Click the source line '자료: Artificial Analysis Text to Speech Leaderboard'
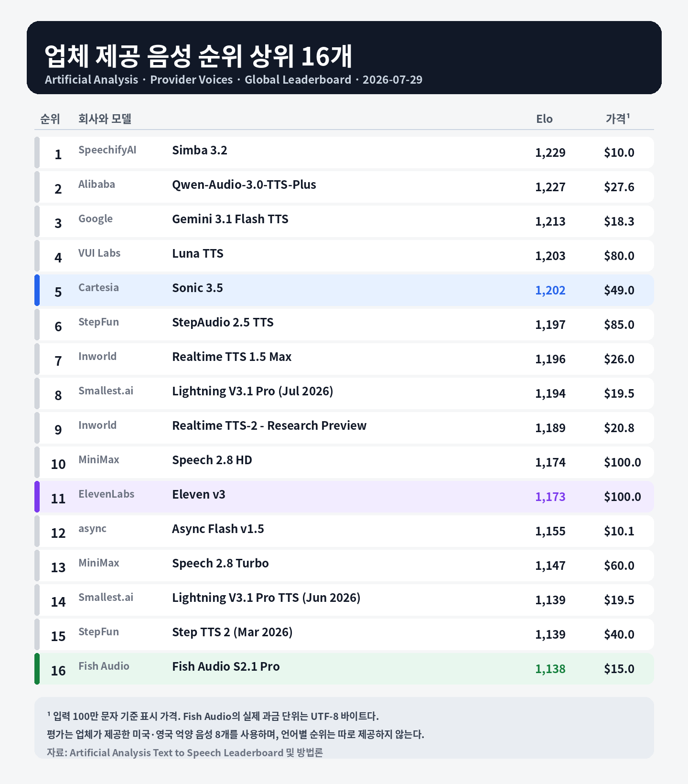This screenshot has height=784, width=688. pyautogui.click(x=185, y=752)
